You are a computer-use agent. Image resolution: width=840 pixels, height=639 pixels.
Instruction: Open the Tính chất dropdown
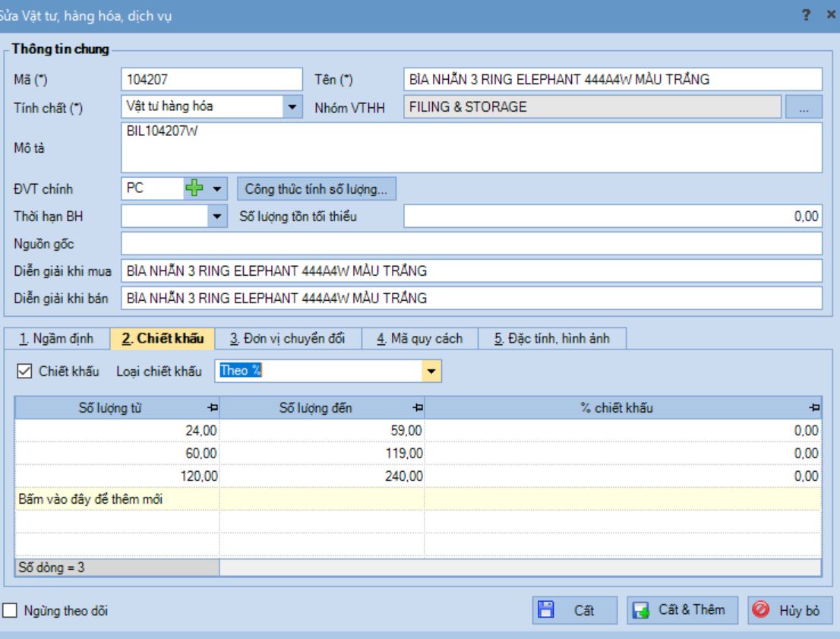click(292, 106)
